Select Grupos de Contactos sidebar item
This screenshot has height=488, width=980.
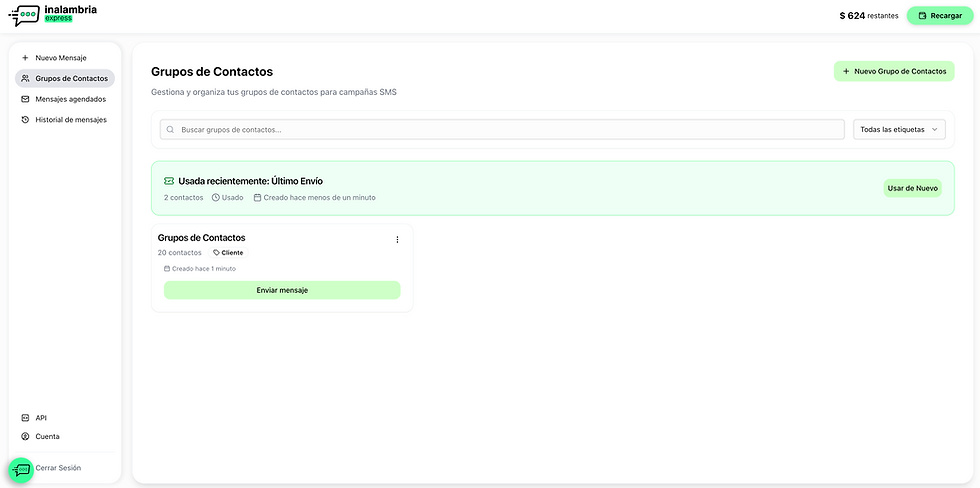point(65,78)
